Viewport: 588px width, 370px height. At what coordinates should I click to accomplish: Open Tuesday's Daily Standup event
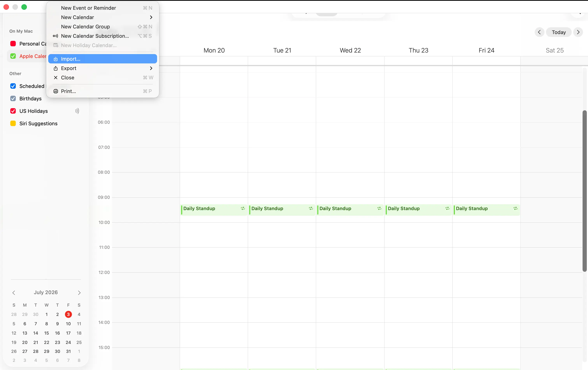(x=282, y=210)
